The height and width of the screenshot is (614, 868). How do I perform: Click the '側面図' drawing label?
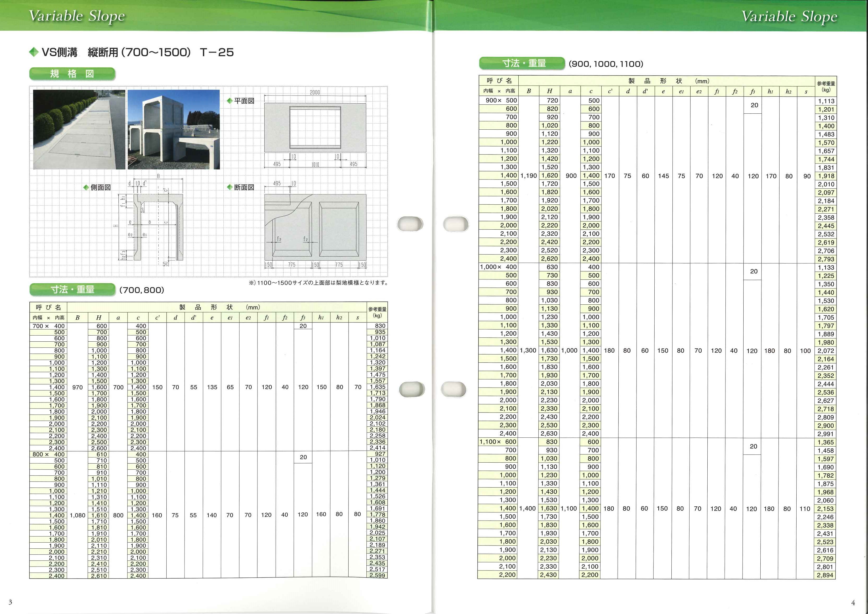tap(101, 188)
